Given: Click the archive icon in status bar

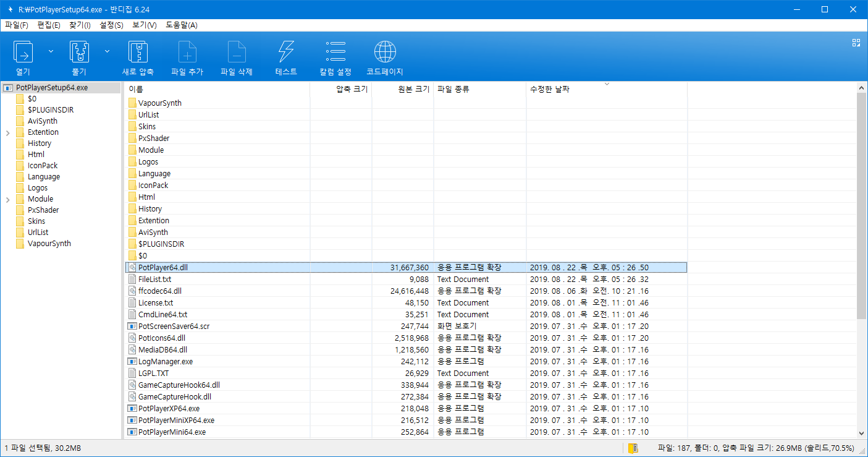Looking at the screenshot, I should [x=633, y=448].
